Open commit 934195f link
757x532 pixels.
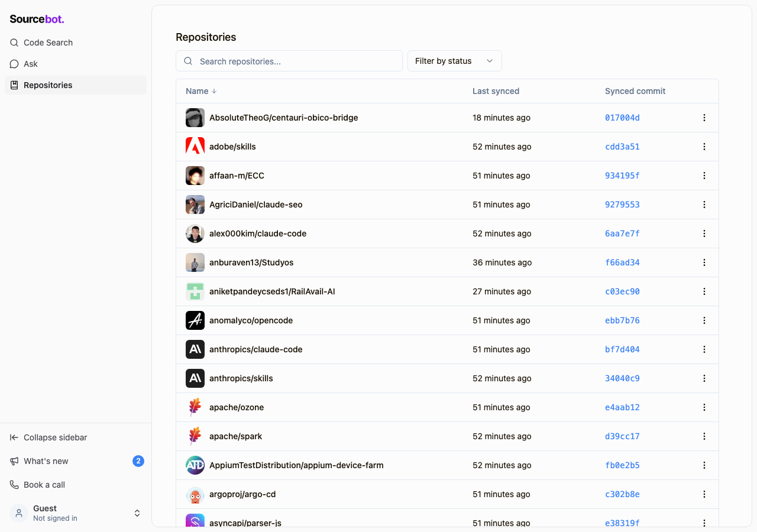[x=622, y=176]
